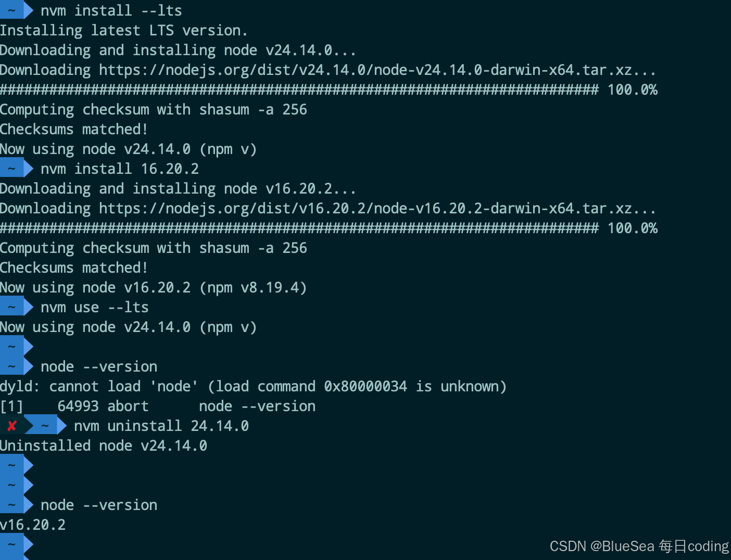Click the first 100.0% download progress bar
Viewport: 731px width, 560px height.
[329, 90]
